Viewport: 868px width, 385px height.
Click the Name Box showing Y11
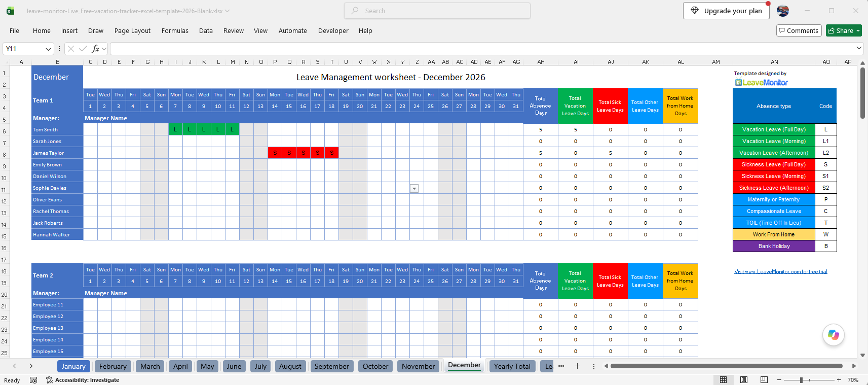click(23, 49)
